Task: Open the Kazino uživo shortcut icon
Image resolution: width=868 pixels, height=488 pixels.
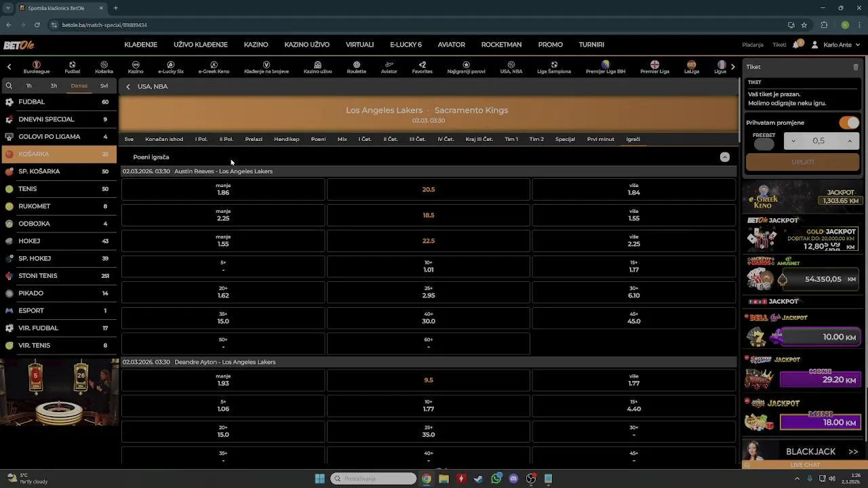Action: pyautogui.click(x=317, y=67)
